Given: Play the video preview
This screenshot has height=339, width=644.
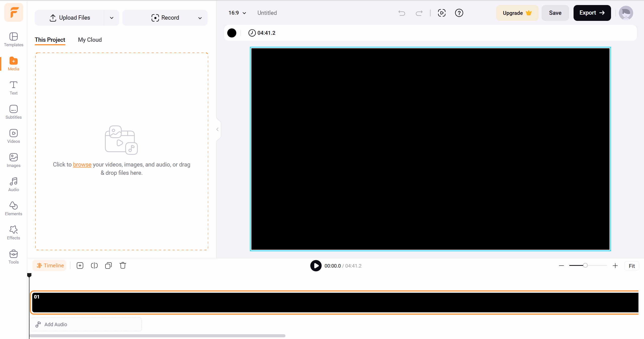Looking at the screenshot, I should point(316,266).
